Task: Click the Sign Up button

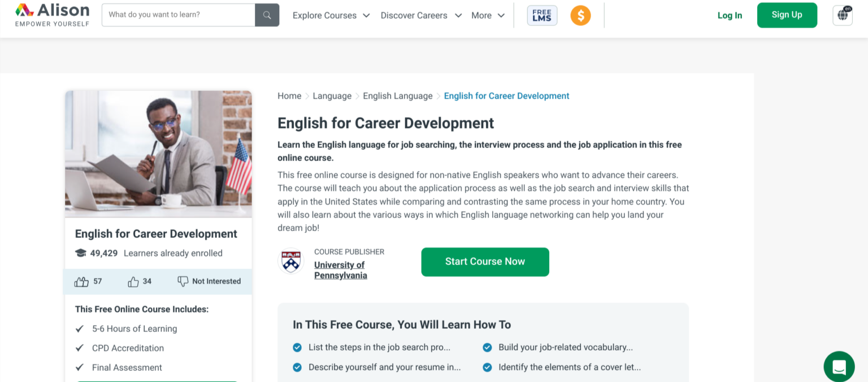Action: (x=787, y=15)
